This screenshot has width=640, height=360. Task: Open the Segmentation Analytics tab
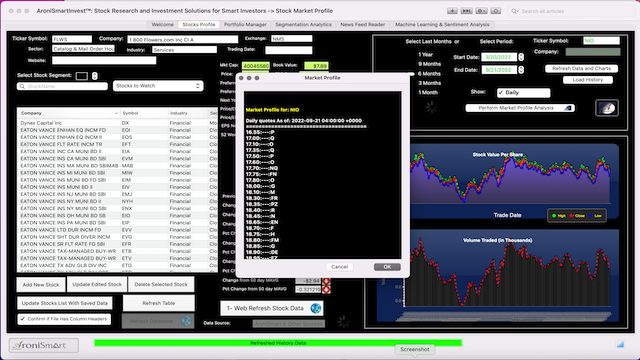point(303,24)
